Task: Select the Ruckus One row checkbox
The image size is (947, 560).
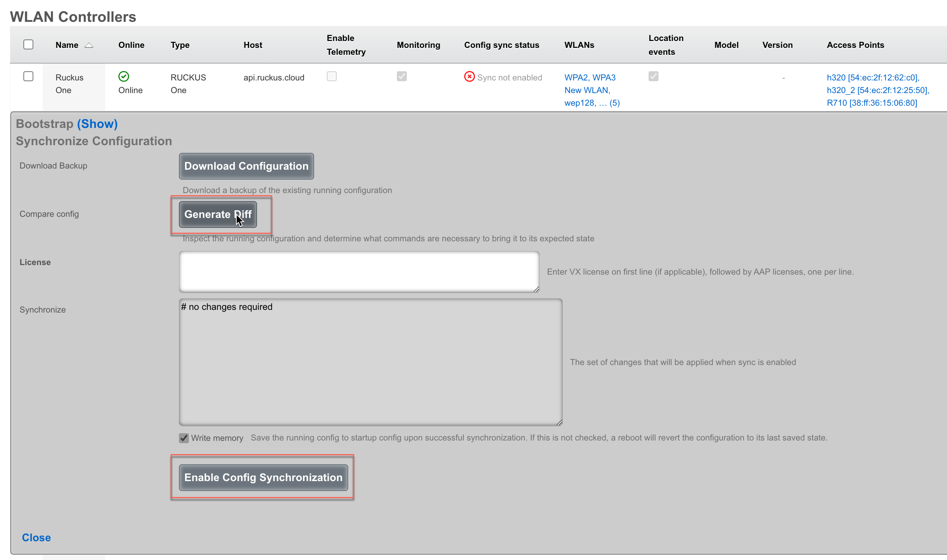Action: pos(28,76)
